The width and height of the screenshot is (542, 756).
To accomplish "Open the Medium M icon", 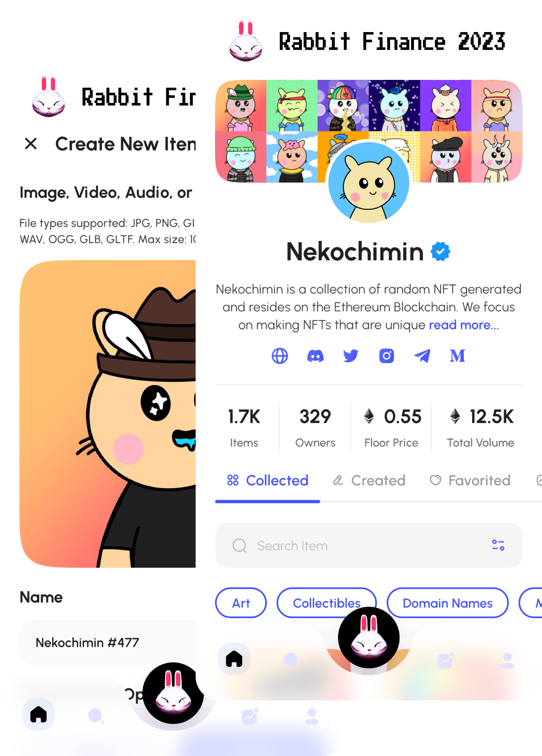I will (458, 356).
